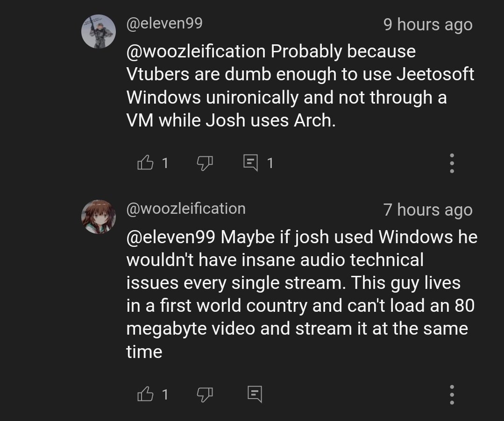Open more options for eleven99's comment
504x421 pixels.
tap(451, 163)
